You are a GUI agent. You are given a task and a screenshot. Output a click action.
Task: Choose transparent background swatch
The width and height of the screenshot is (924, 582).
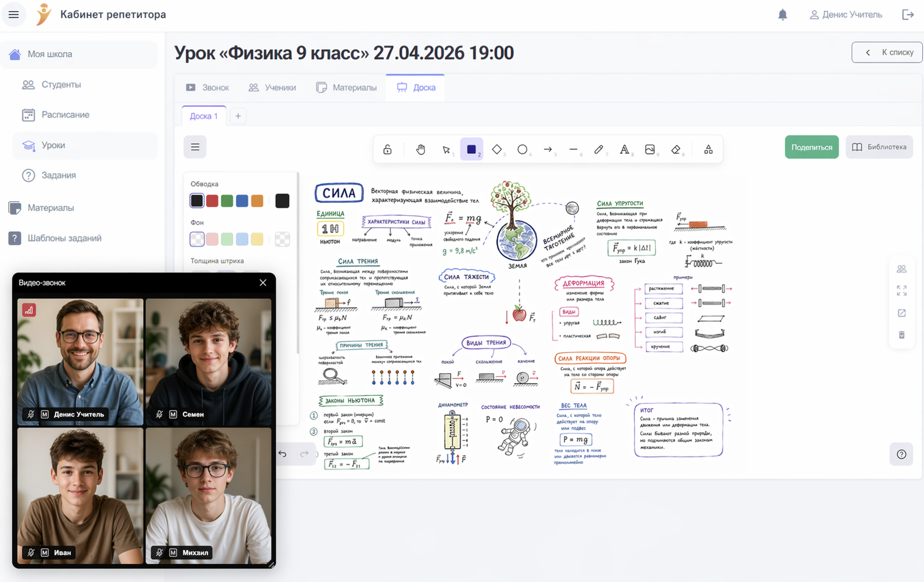click(197, 239)
